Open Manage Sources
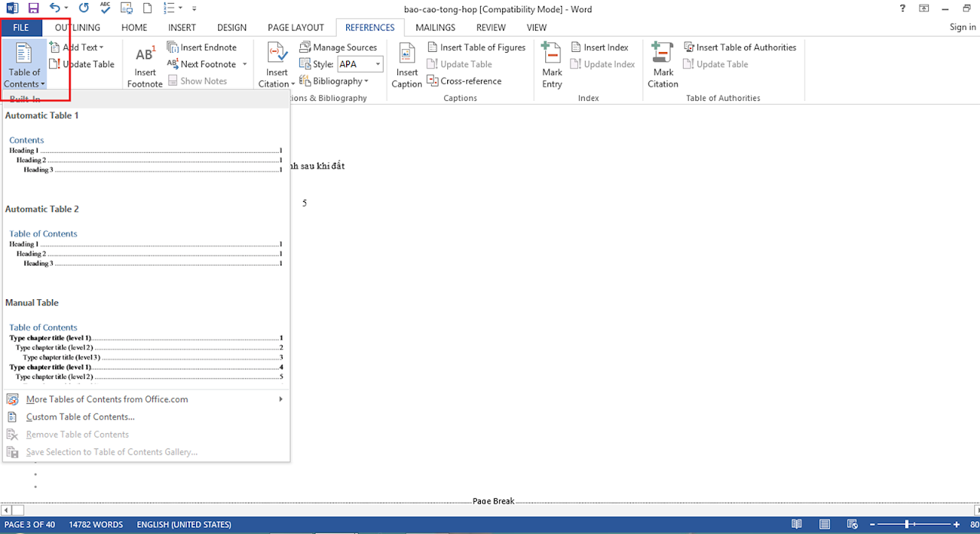 (x=338, y=47)
